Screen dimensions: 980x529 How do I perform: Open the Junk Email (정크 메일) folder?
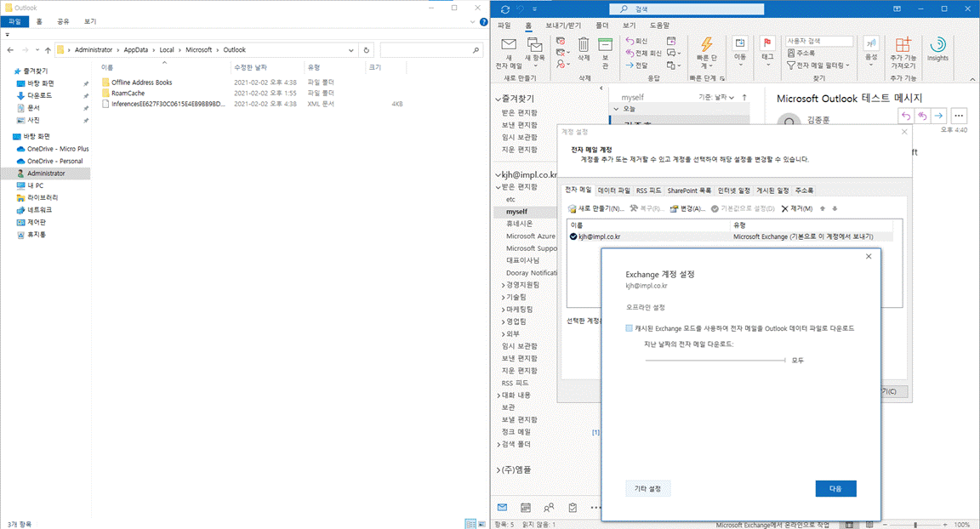pyautogui.click(x=516, y=431)
